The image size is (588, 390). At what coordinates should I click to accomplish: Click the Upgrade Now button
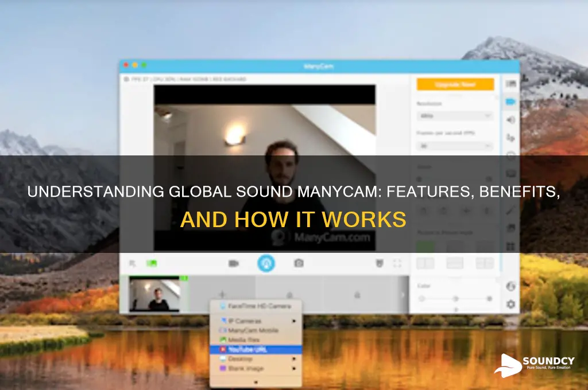point(455,84)
